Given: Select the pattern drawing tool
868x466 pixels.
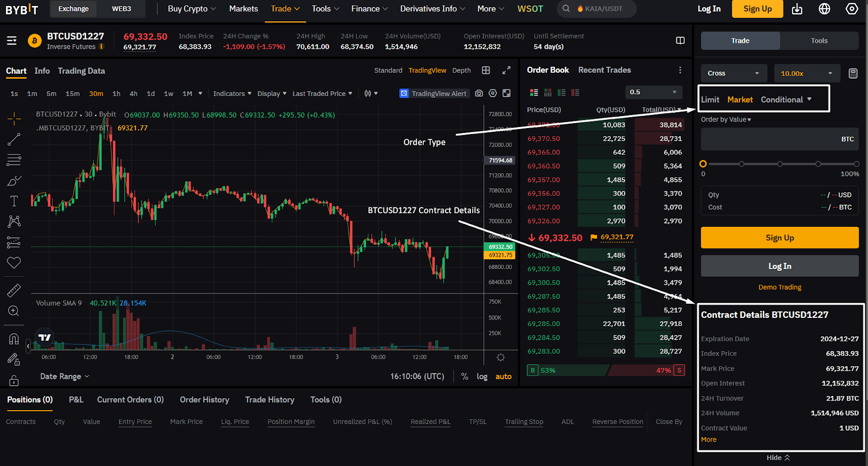Looking at the screenshot, I should (14, 221).
